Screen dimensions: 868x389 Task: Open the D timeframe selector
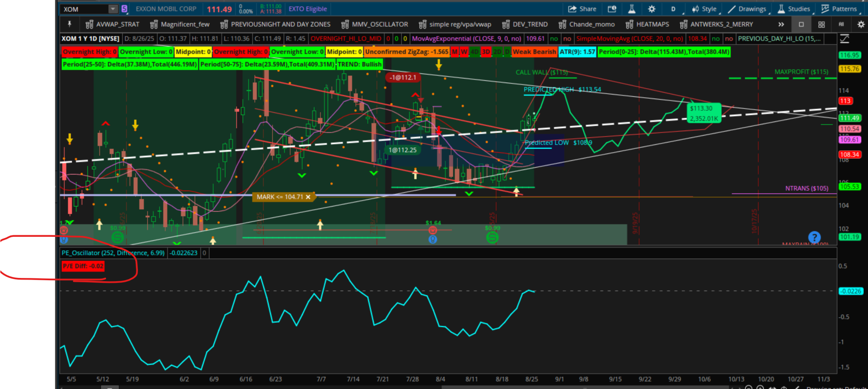(x=673, y=9)
